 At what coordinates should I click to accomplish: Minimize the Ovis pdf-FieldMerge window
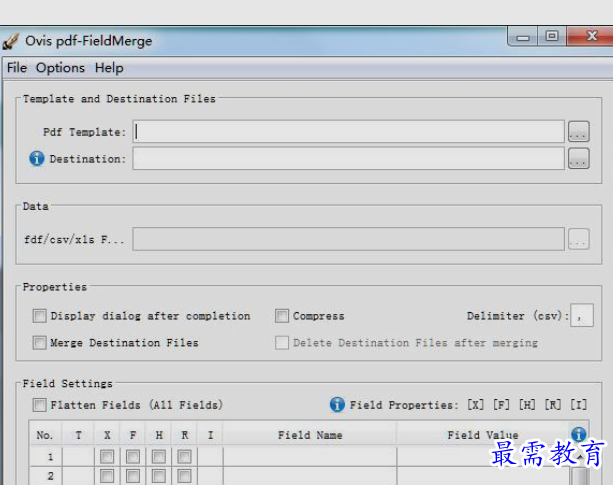[523, 37]
